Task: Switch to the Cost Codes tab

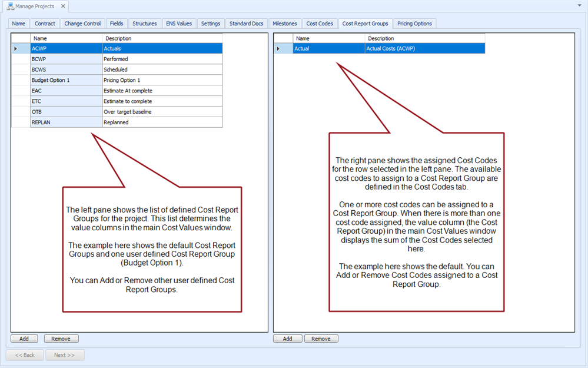Action: (320, 24)
